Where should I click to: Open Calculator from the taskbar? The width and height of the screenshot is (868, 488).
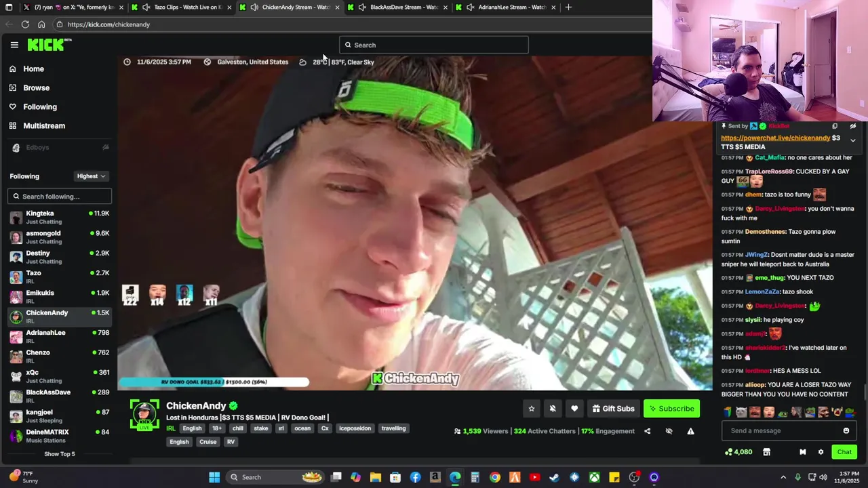coord(475,477)
